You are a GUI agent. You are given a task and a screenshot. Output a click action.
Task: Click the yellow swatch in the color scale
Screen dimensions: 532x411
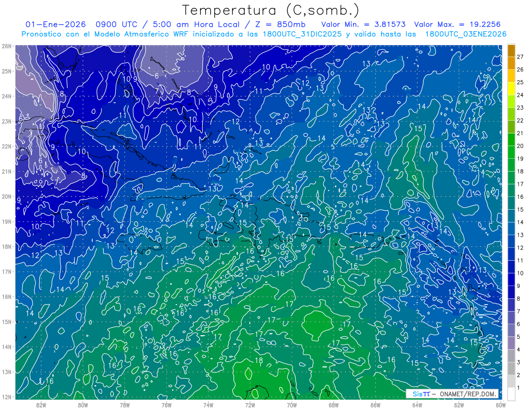511,89
